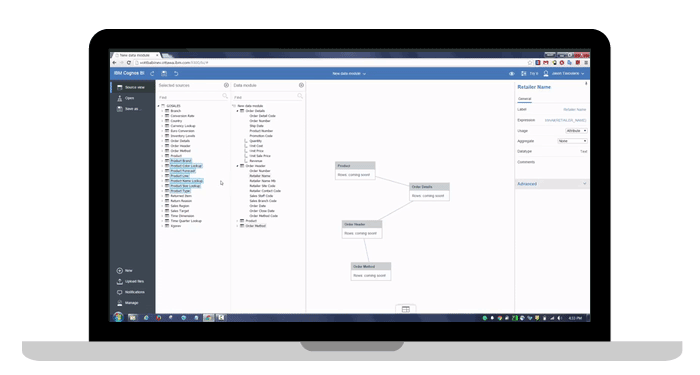Select Order Close Date item
Viewport: 700px width, 375px height.
[262, 211]
